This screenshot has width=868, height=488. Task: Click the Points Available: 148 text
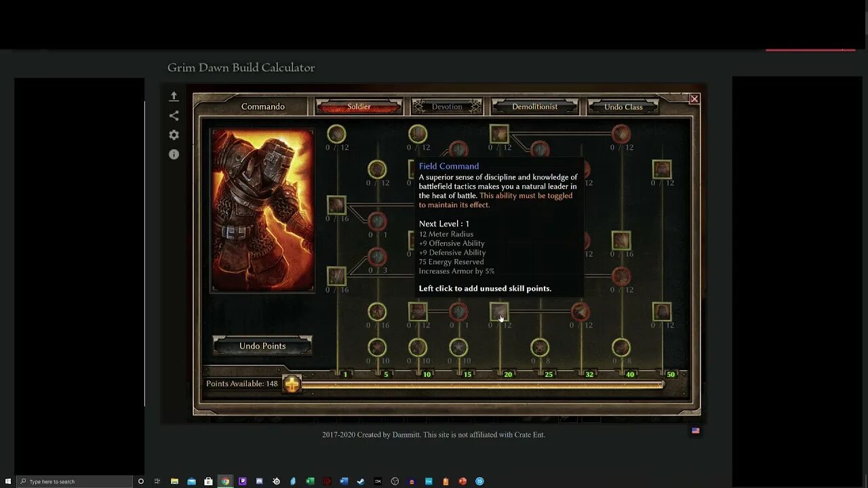(242, 384)
